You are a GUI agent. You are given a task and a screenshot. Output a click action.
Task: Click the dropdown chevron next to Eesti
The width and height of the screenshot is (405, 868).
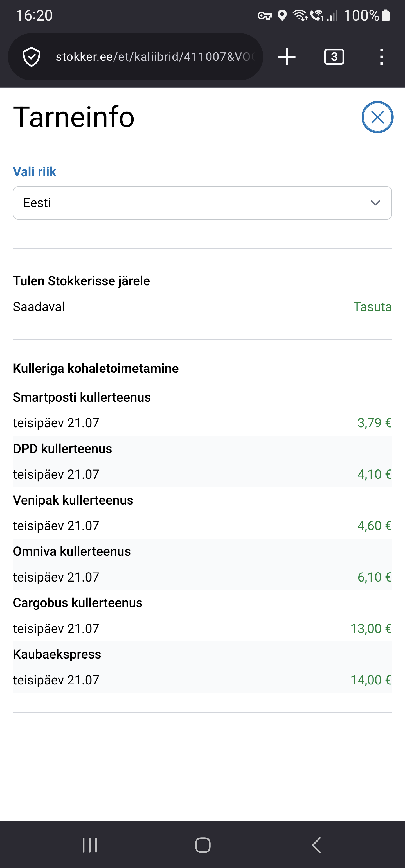pos(375,203)
